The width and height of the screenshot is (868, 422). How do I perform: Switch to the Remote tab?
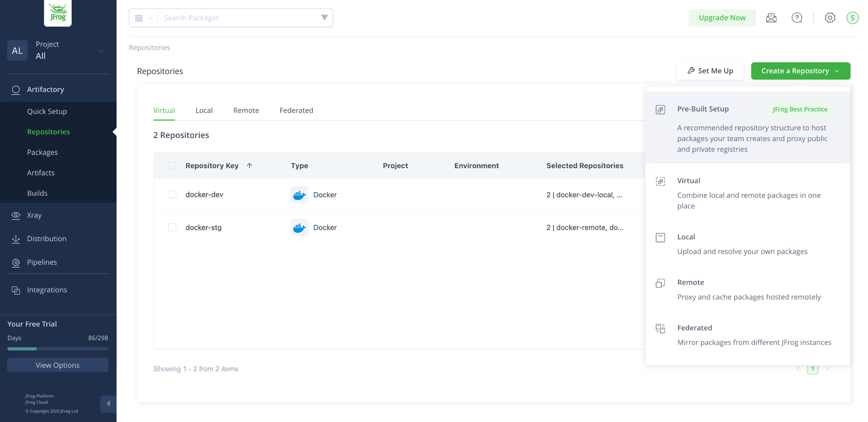pyautogui.click(x=246, y=111)
